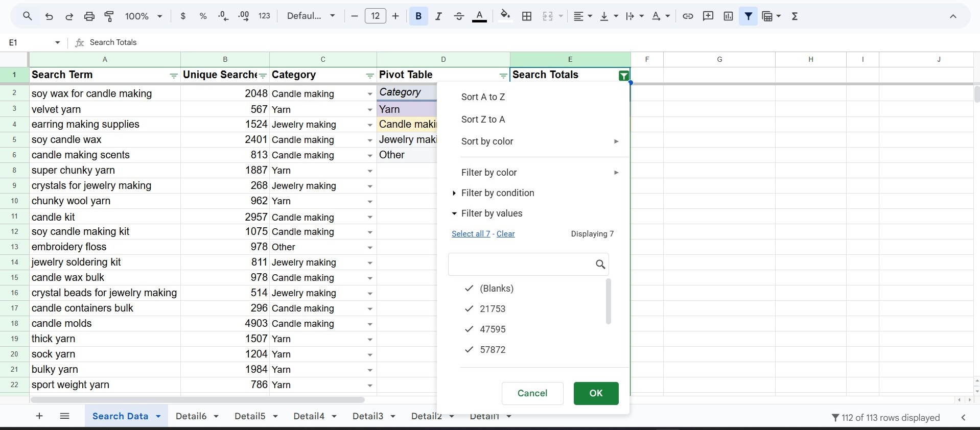Screen dimensions: 980x430
Task: Open horizontal align options
Action: click(582, 16)
